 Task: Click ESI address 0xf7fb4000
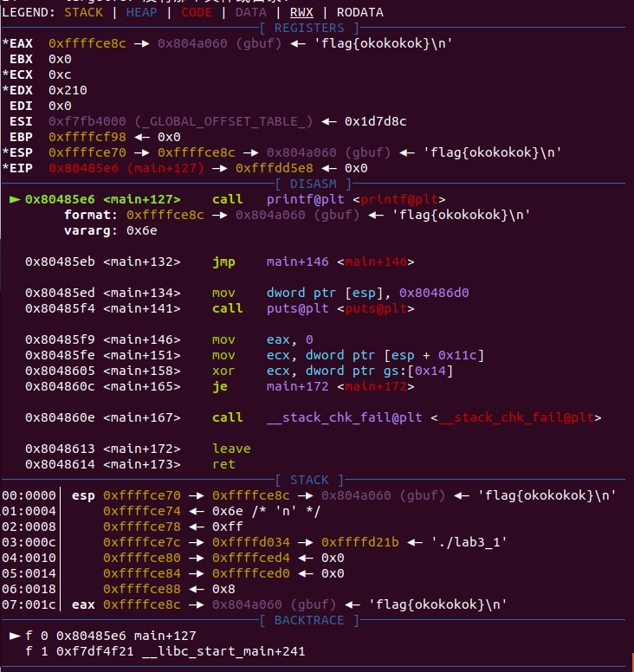[87, 121]
